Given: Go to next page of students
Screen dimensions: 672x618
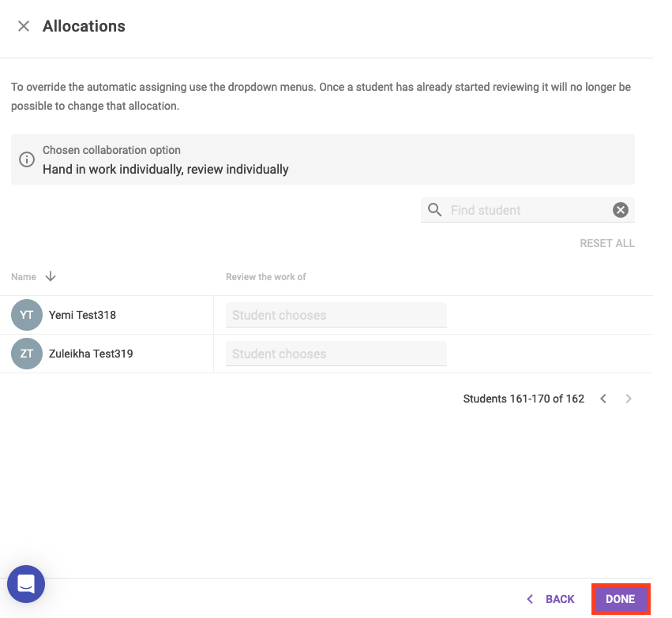Looking at the screenshot, I should (x=629, y=399).
